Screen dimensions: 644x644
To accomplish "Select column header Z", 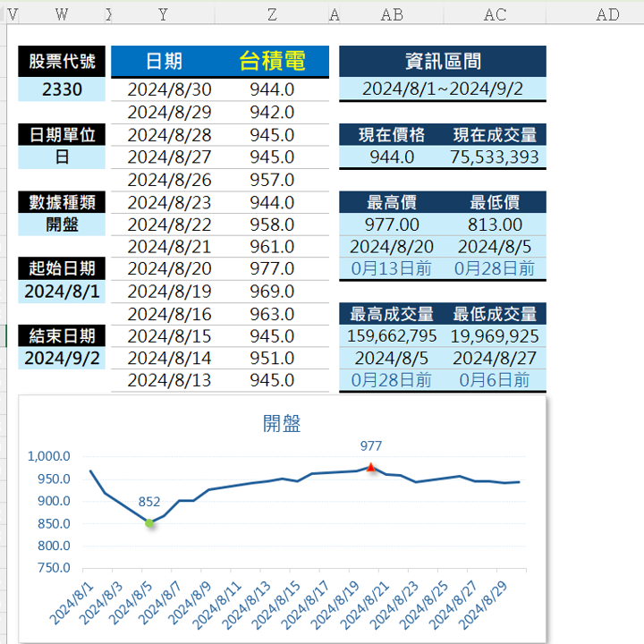I will pyautogui.click(x=272, y=15).
